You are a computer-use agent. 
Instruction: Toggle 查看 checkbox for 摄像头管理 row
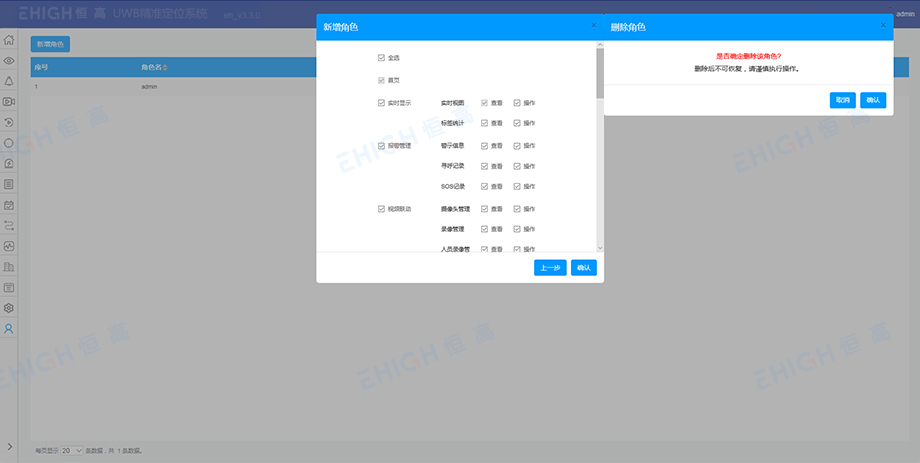484,209
